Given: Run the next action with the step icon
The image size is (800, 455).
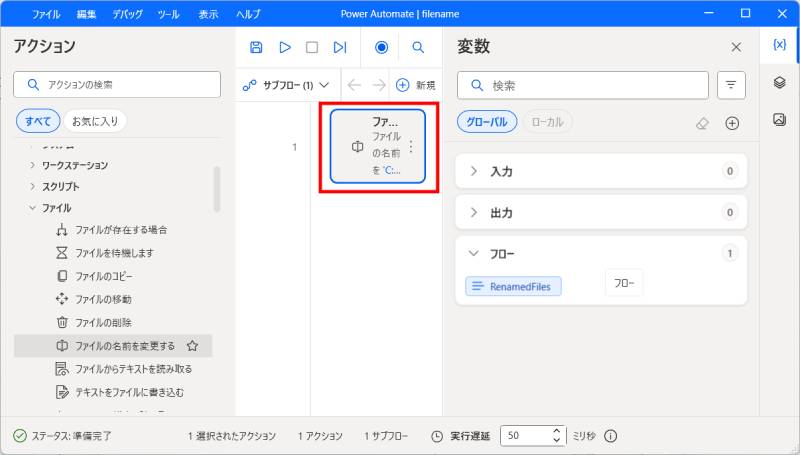Looking at the screenshot, I should (340, 47).
